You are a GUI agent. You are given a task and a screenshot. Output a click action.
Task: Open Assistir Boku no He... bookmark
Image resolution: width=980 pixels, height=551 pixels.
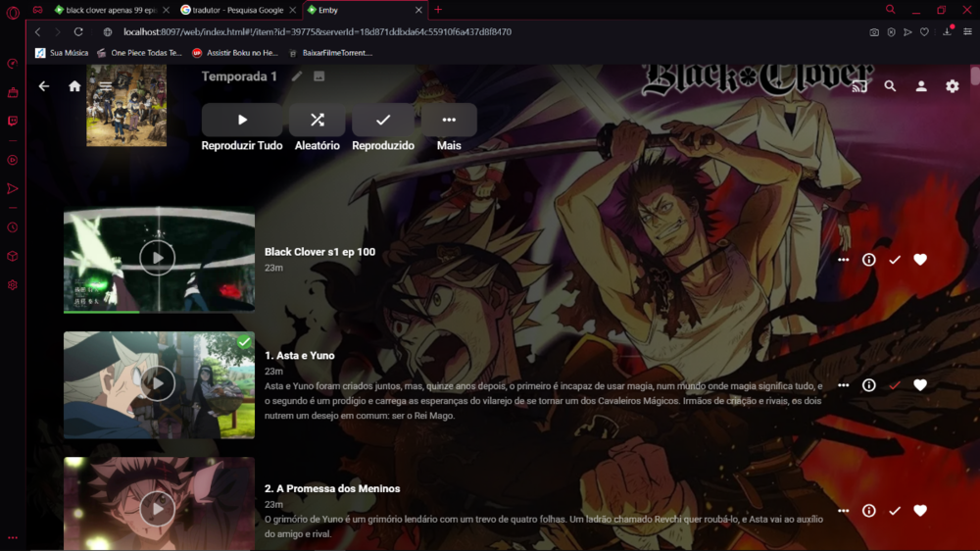(235, 53)
